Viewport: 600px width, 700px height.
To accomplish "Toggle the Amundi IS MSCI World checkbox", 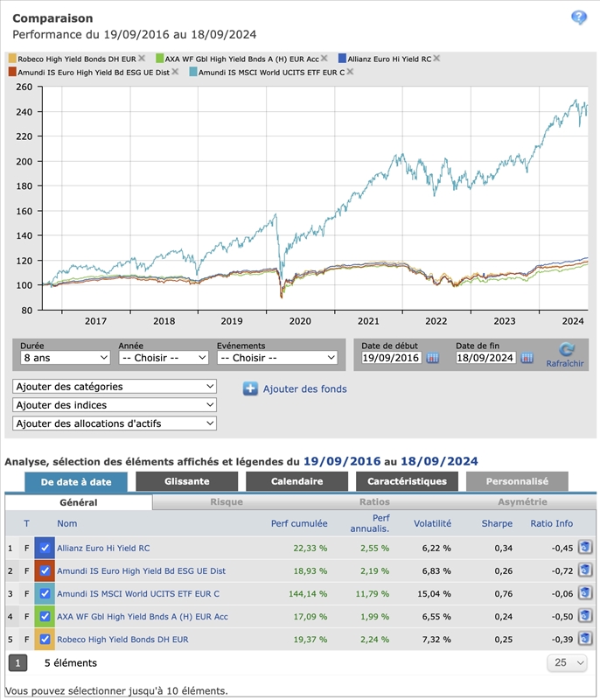I will pyautogui.click(x=45, y=594).
